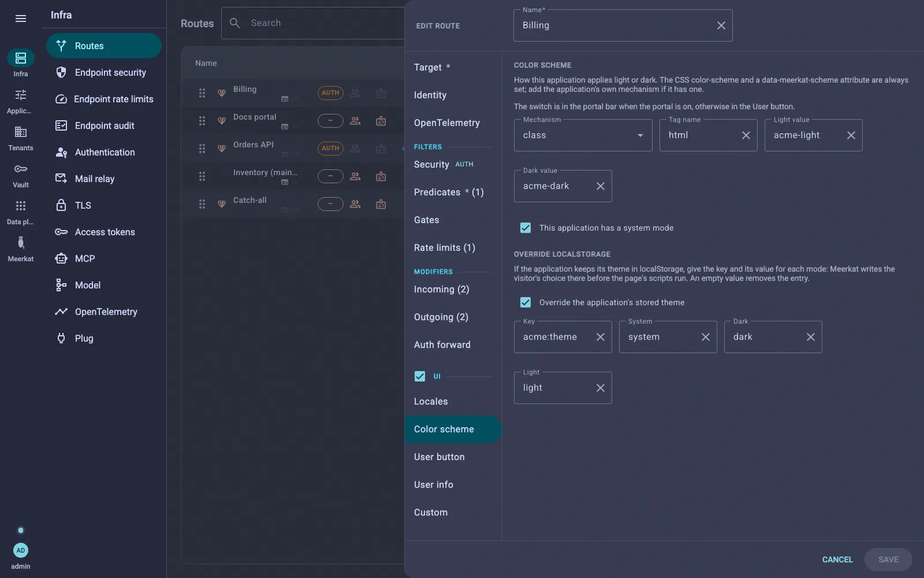Open the Vault section in the rail

point(21,175)
